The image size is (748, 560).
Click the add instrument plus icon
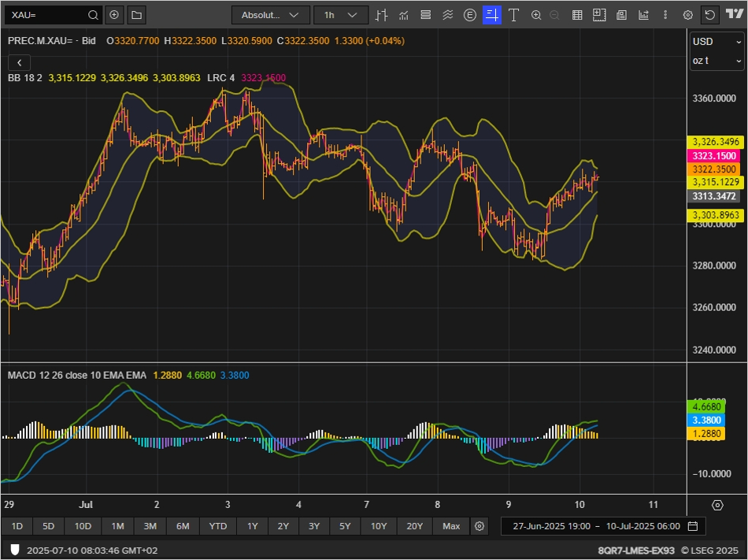(114, 15)
